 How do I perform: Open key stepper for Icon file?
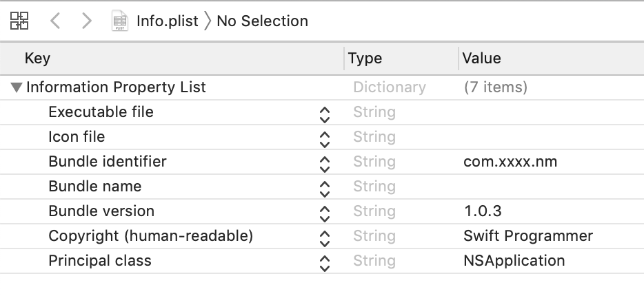point(325,138)
